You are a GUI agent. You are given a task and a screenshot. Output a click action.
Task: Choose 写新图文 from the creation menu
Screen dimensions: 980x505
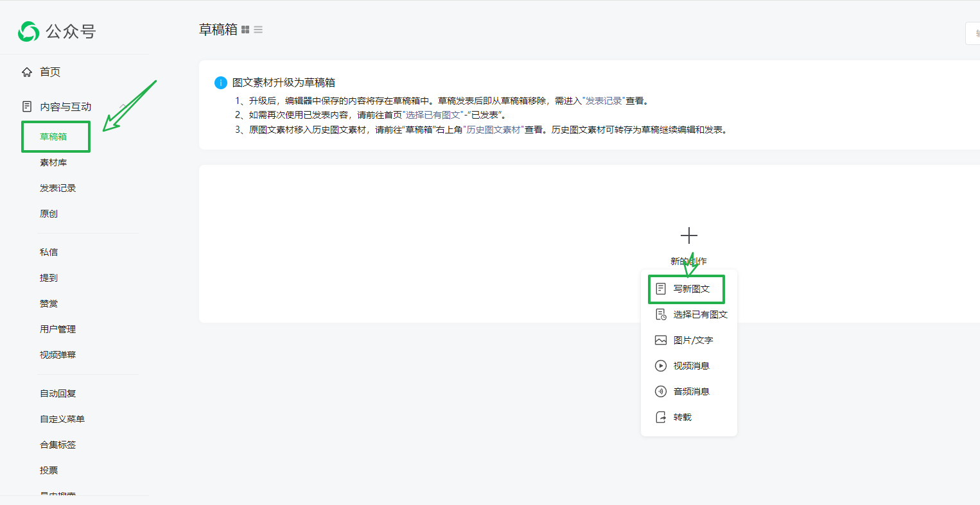(691, 289)
